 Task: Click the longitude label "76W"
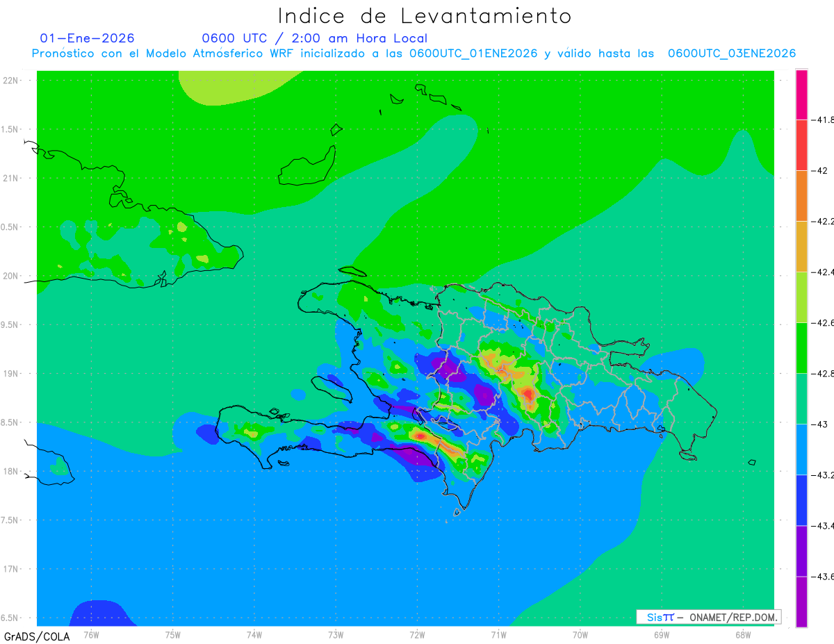point(91,634)
